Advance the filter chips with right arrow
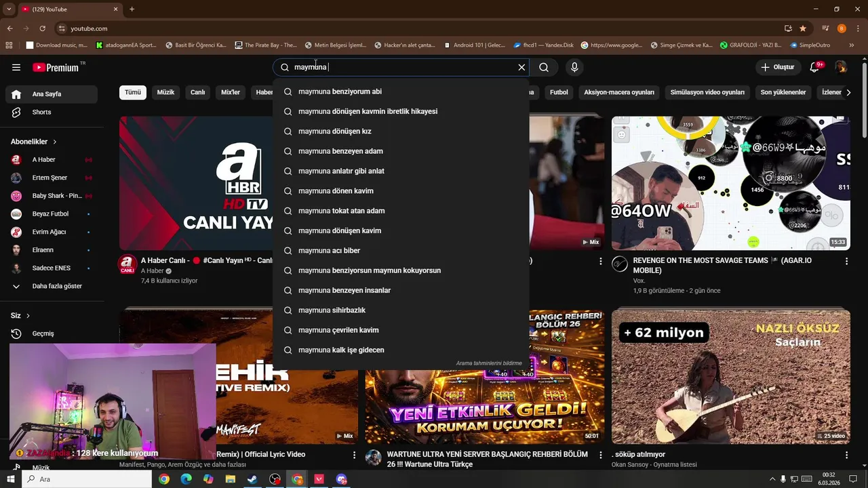The height and width of the screenshot is (488, 868). click(848, 92)
